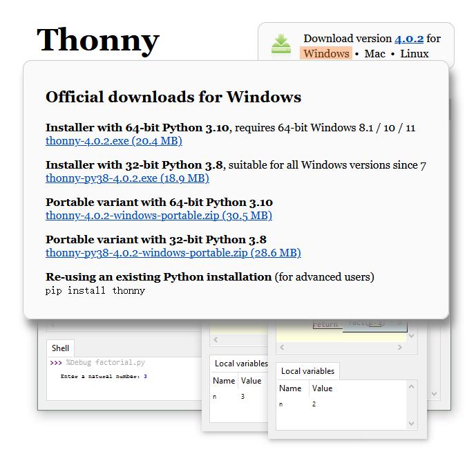Click the pip install thonny command text
Viewport: 476px width, 461px height.
[95, 291]
